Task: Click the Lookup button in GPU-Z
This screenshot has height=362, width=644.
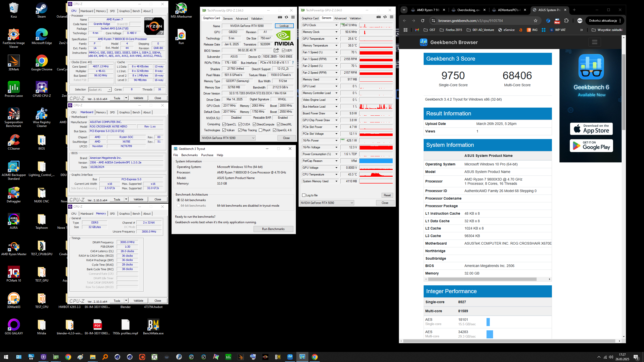Action: (x=284, y=26)
